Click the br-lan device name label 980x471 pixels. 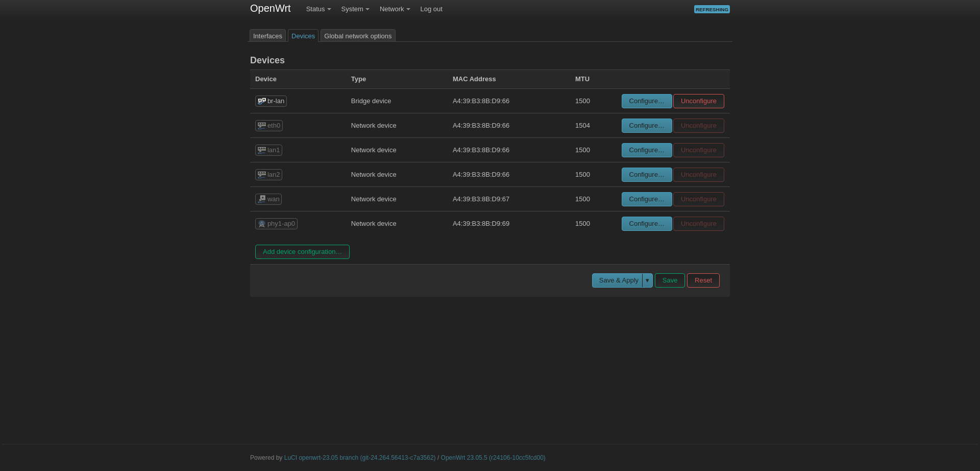[x=276, y=101]
